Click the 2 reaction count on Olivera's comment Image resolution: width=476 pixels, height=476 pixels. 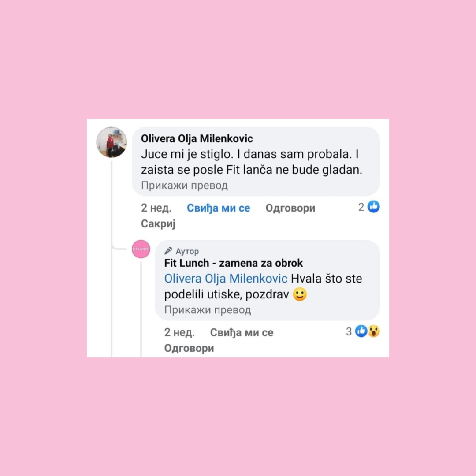[361, 207]
